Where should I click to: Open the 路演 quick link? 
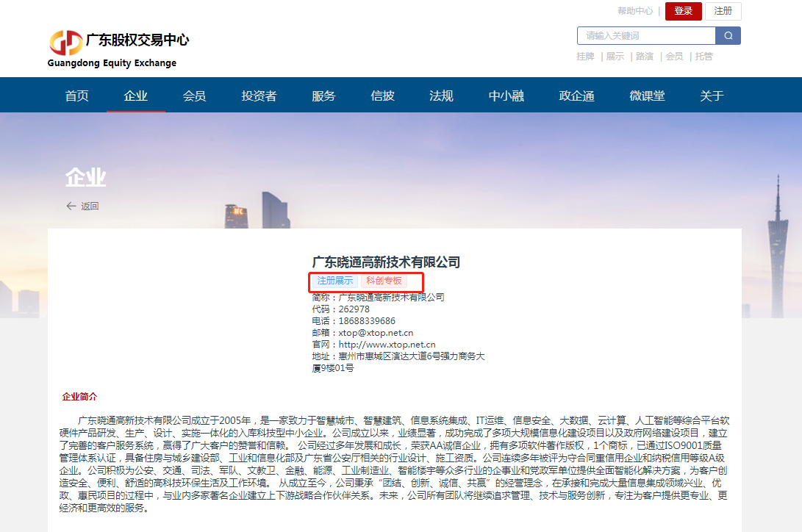click(643, 56)
